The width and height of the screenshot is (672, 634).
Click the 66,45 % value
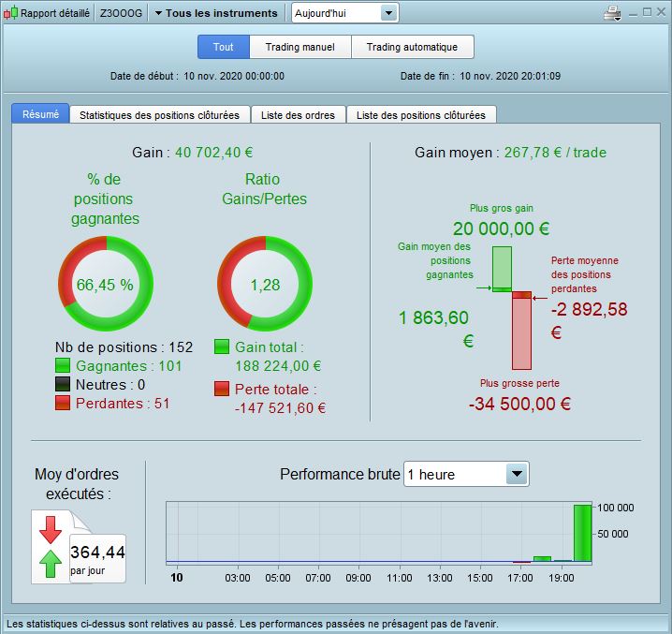[x=105, y=285]
